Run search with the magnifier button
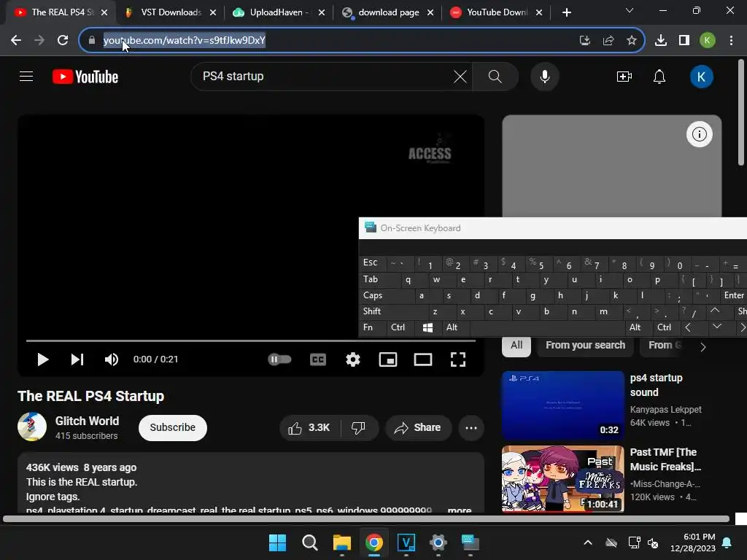Screen dimensions: 747x560 click(x=495, y=76)
